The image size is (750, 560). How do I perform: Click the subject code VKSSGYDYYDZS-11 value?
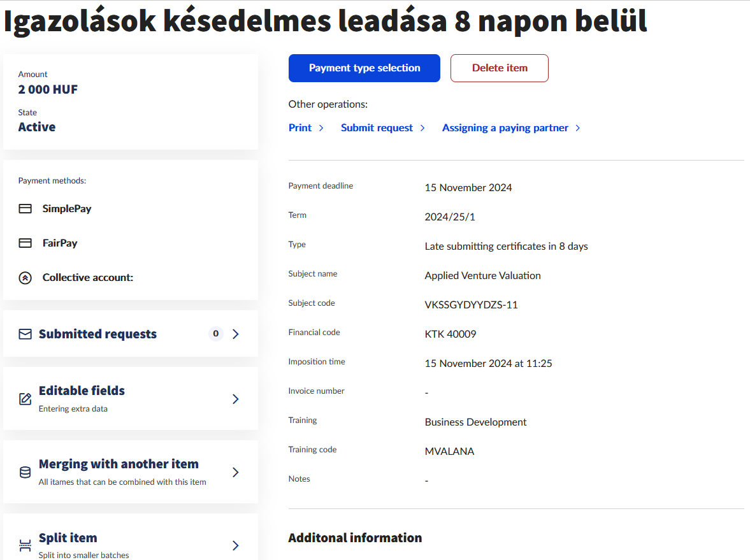tap(471, 305)
